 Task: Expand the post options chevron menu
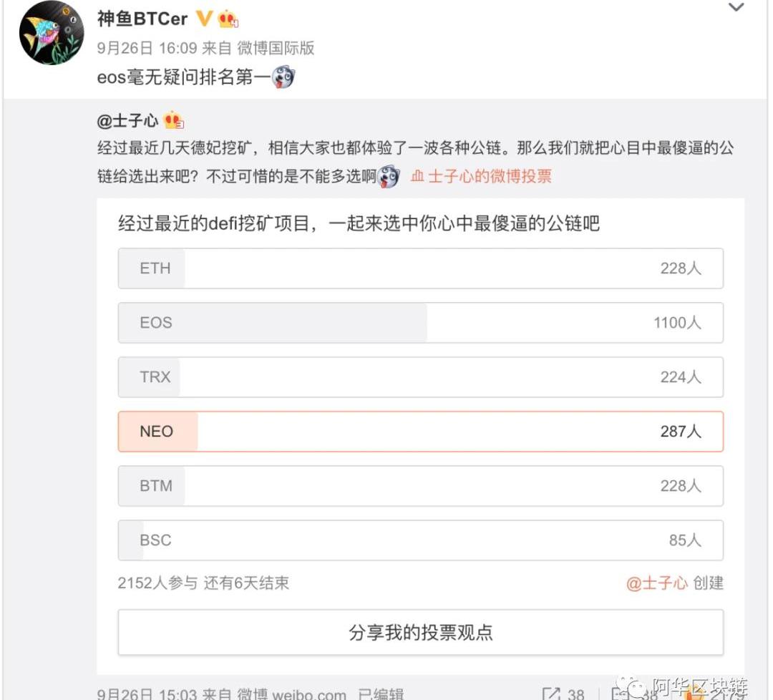point(736,8)
